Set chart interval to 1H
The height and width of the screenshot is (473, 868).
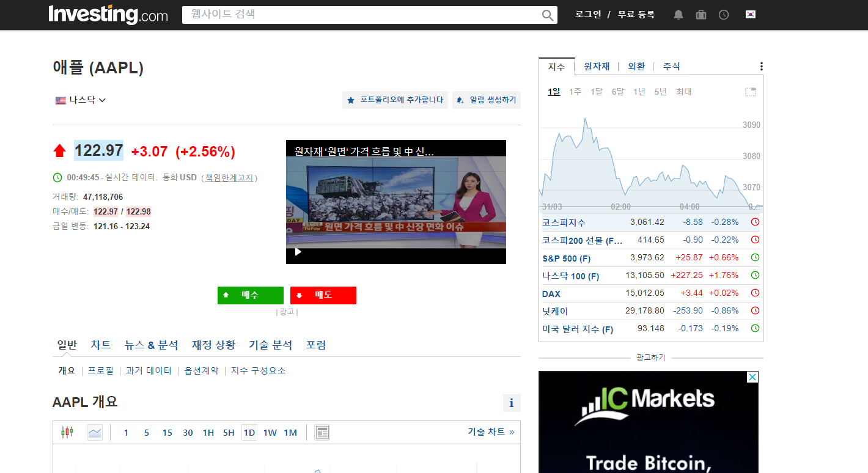coord(208,433)
